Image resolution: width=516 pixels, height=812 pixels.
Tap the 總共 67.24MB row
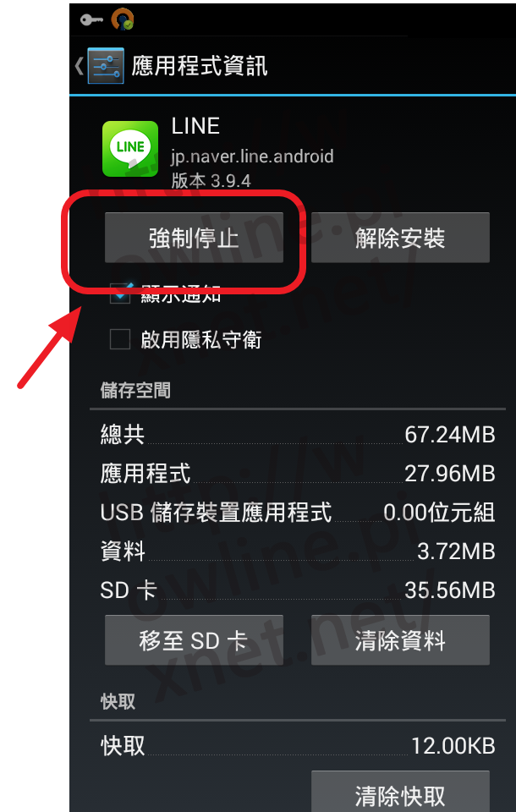coord(298,435)
